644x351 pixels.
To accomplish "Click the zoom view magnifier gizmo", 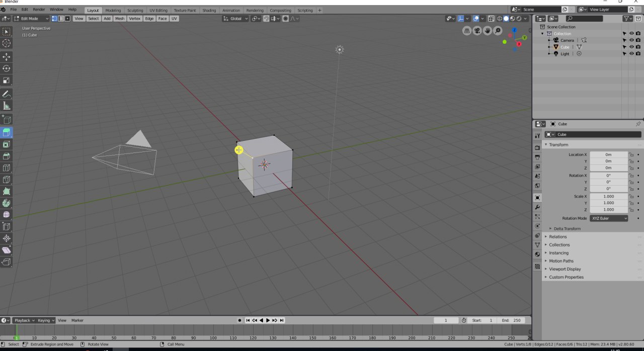I will tap(498, 31).
